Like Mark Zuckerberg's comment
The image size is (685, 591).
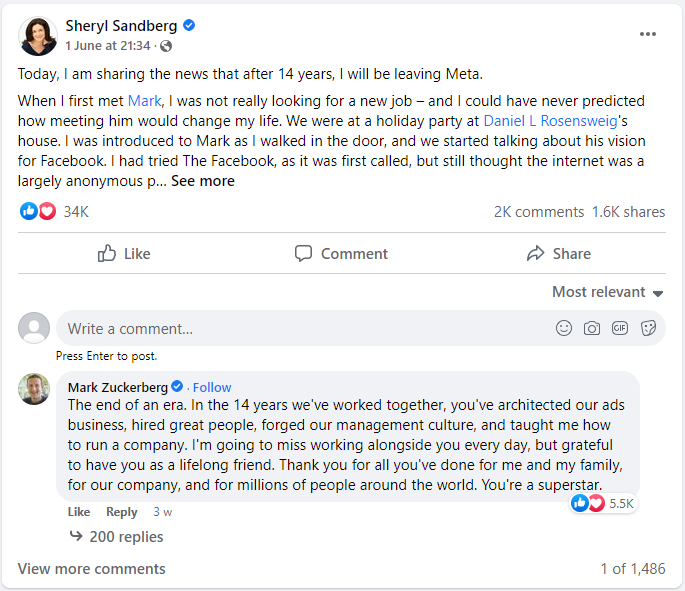click(x=79, y=512)
